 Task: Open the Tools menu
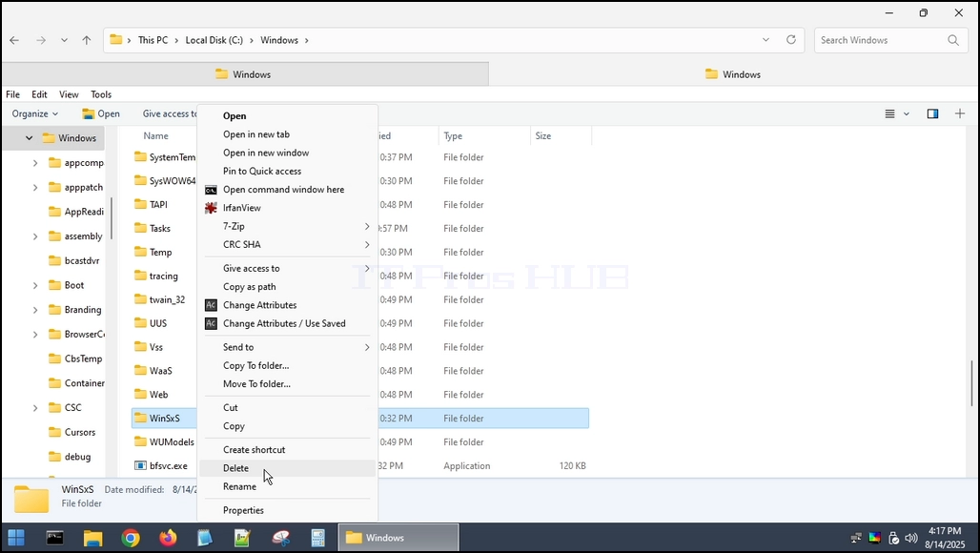click(101, 94)
